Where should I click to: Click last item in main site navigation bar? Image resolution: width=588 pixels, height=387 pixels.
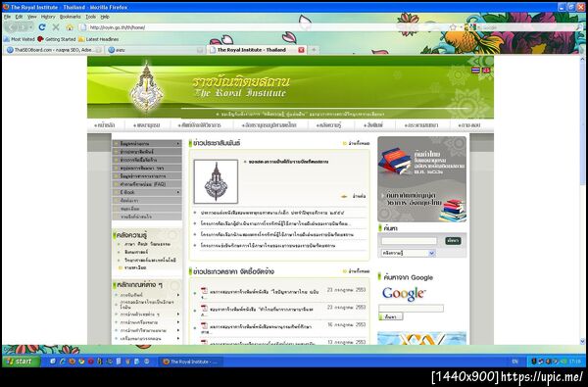pos(469,125)
